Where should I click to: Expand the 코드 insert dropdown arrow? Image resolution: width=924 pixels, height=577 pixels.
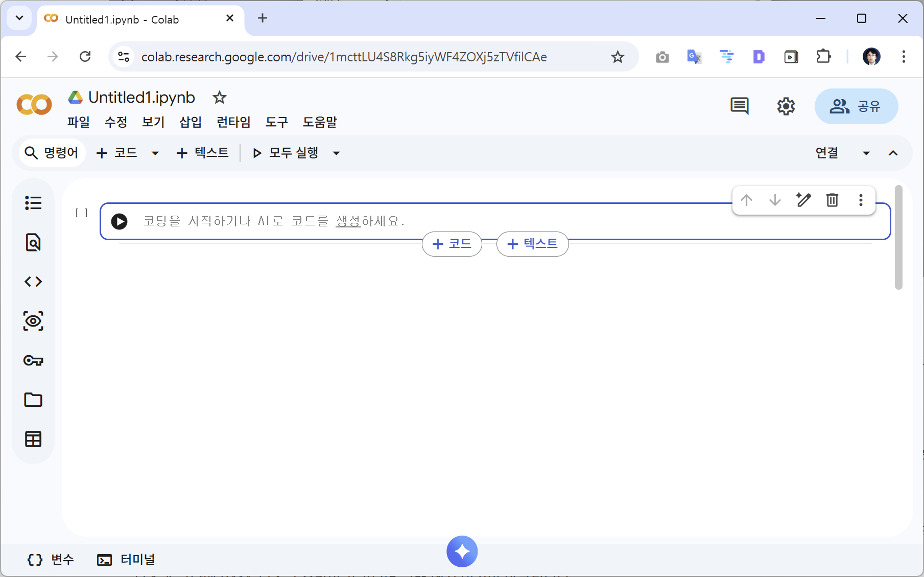click(x=155, y=153)
